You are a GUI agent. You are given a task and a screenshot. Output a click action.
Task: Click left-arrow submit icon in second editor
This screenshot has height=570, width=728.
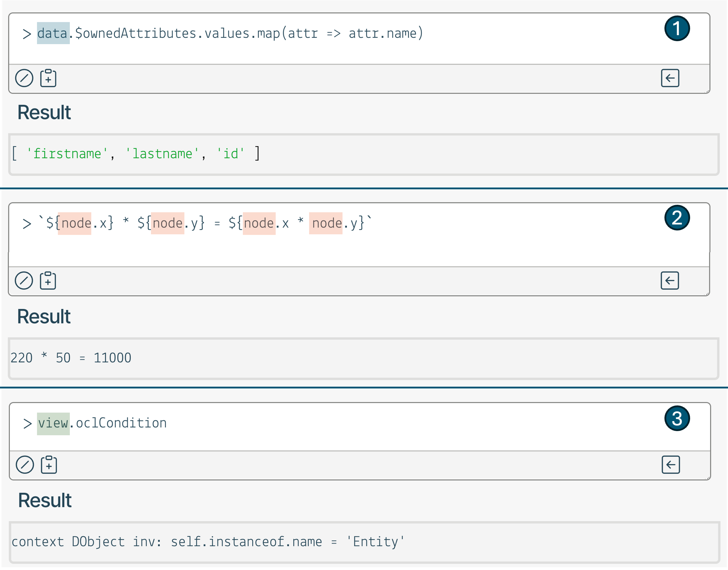670,280
